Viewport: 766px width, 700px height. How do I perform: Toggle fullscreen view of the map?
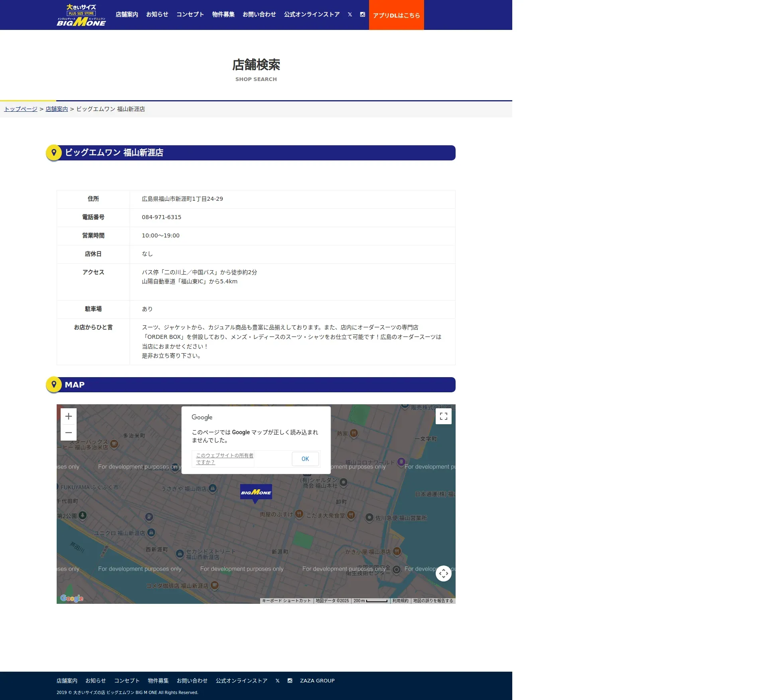tap(443, 416)
